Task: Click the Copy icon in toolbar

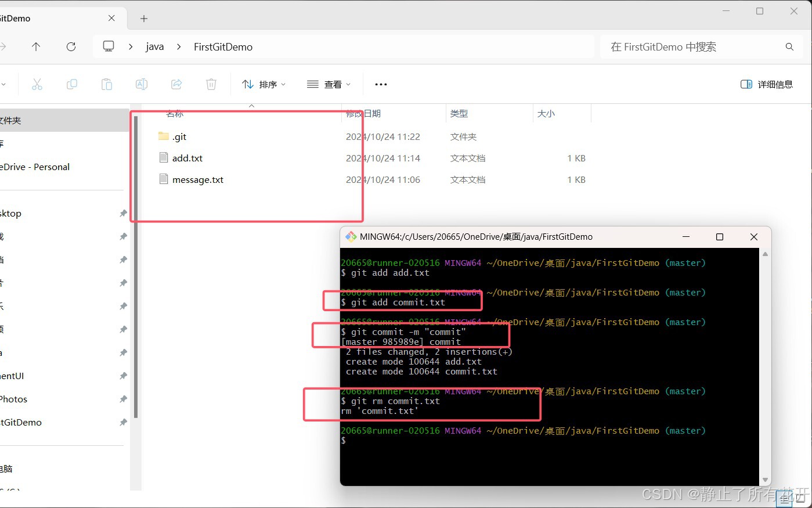Action: [72, 84]
